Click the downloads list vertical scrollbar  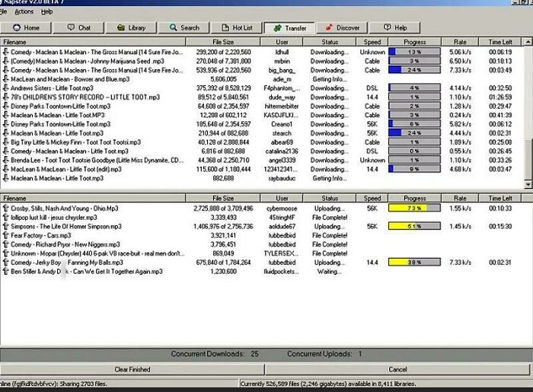coord(528,114)
